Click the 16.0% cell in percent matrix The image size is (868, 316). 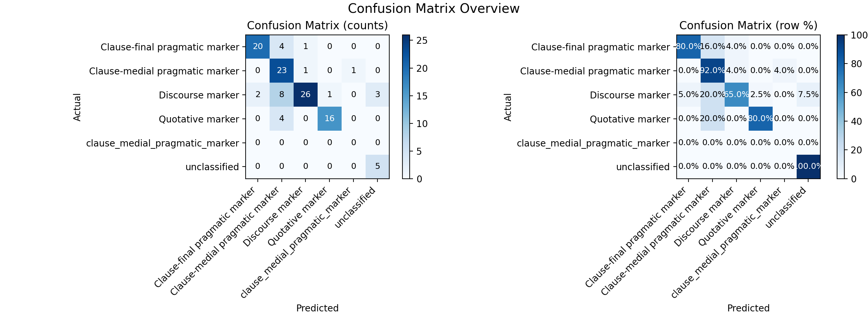(x=712, y=46)
